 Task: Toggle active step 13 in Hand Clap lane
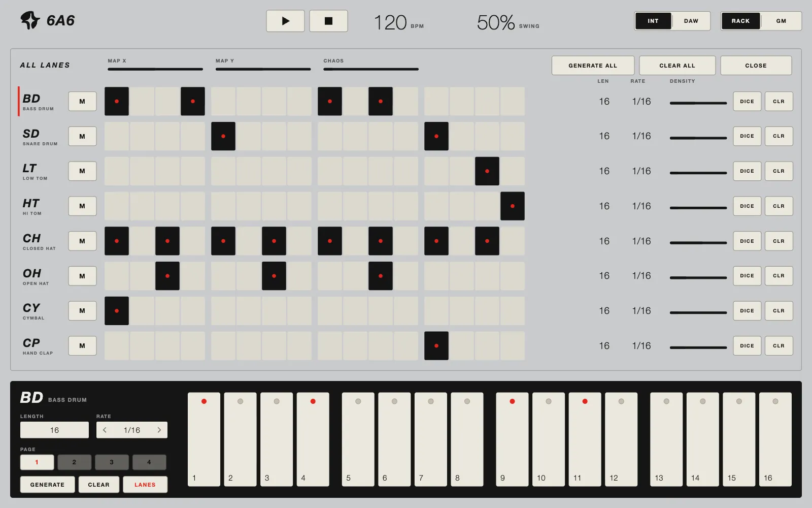tap(436, 345)
